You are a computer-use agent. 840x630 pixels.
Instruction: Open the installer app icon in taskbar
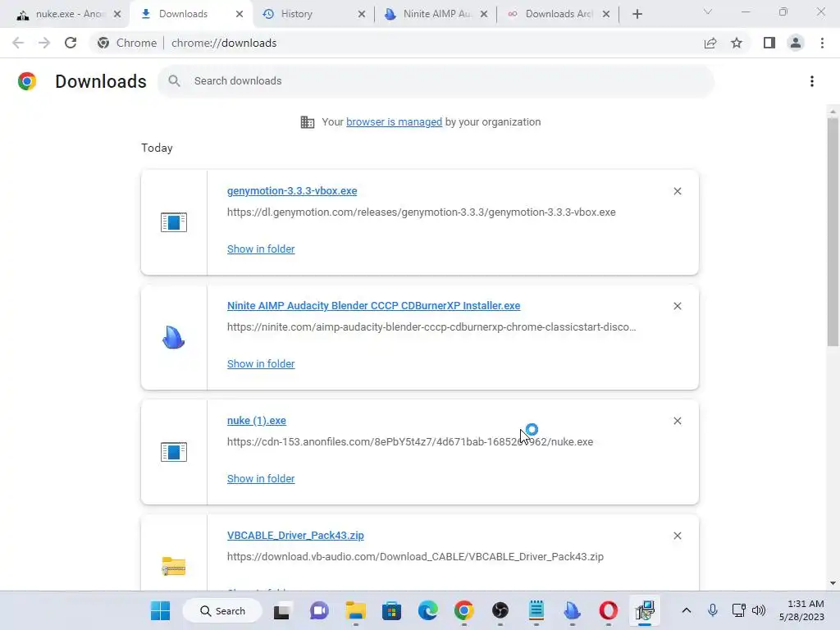[645, 610]
